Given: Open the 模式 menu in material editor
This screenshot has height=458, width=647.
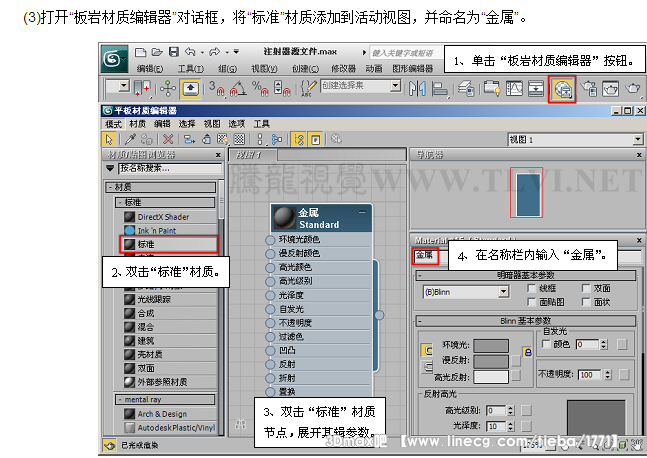Looking at the screenshot, I should pyautogui.click(x=113, y=124).
